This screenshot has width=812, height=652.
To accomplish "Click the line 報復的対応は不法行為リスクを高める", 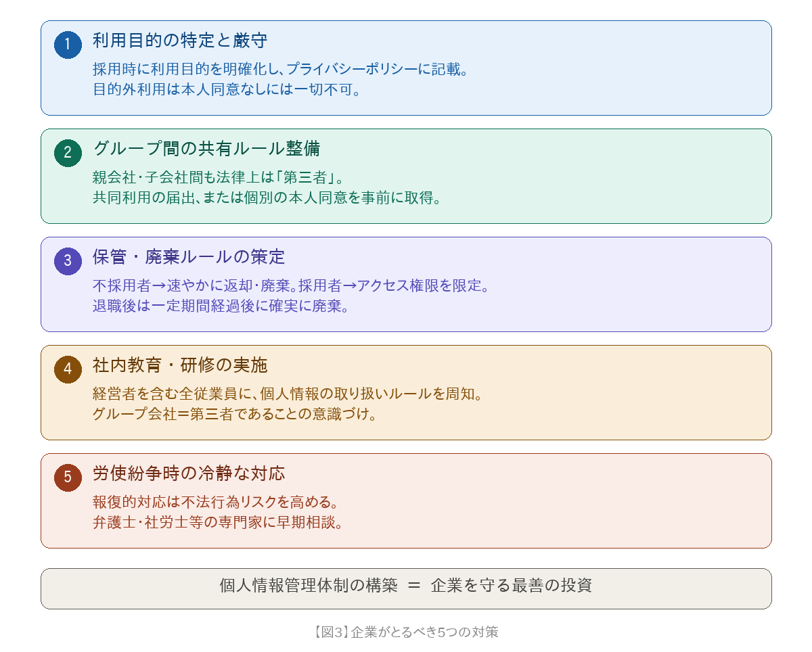I will click(x=215, y=503).
